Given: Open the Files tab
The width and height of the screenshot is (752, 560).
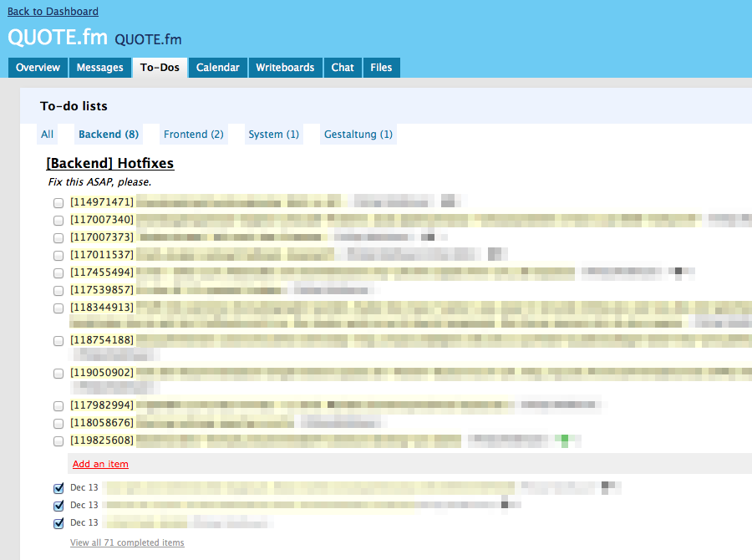Looking at the screenshot, I should pyautogui.click(x=381, y=68).
